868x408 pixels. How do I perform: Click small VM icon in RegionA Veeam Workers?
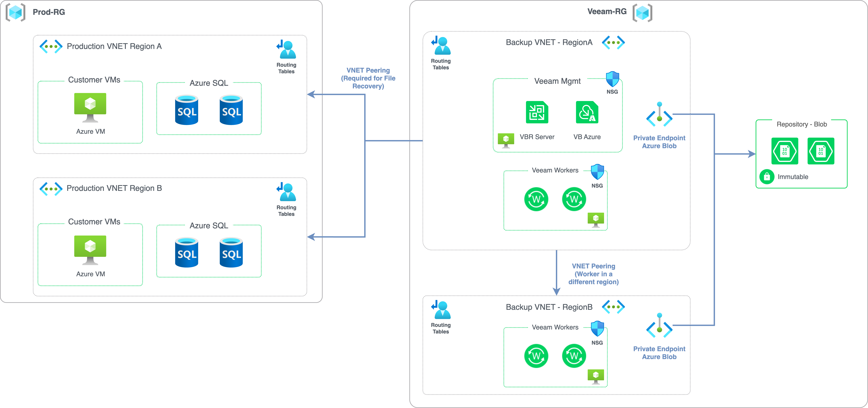(596, 220)
